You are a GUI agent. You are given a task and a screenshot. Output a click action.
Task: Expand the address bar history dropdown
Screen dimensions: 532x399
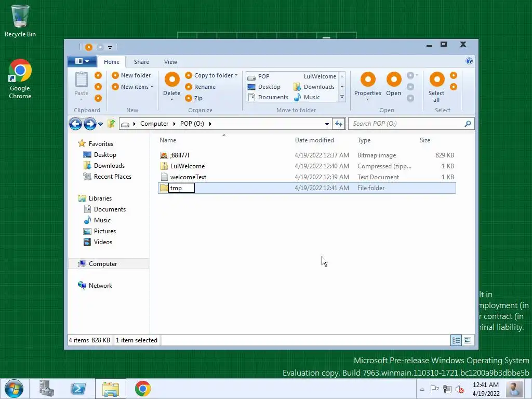point(327,124)
